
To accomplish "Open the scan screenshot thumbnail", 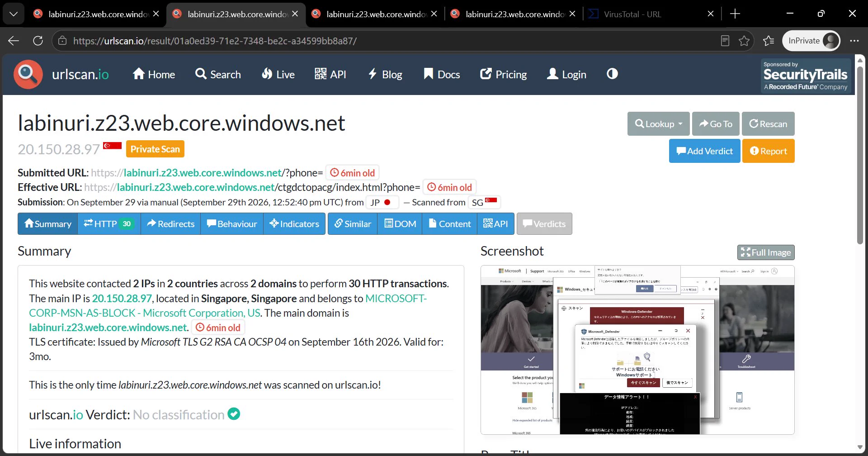I will pyautogui.click(x=637, y=350).
